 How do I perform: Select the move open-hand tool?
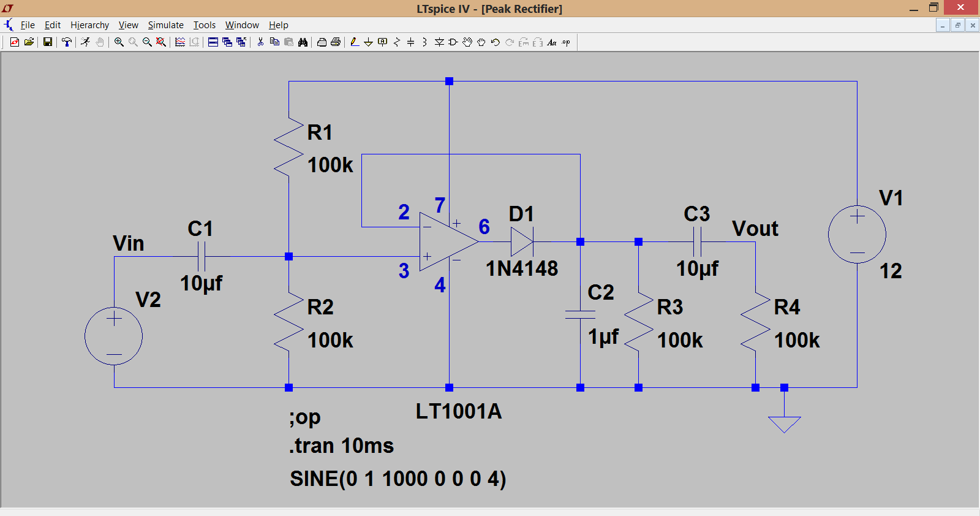[x=467, y=42]
